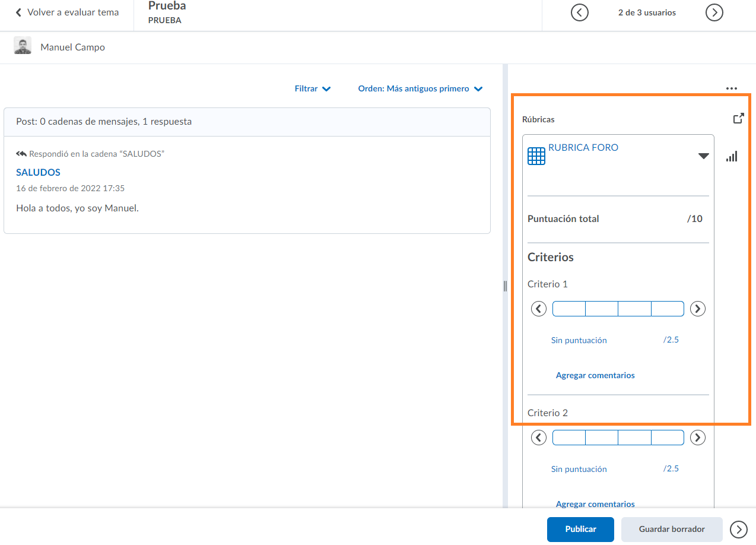Click the Publicar button

(580, 529)
